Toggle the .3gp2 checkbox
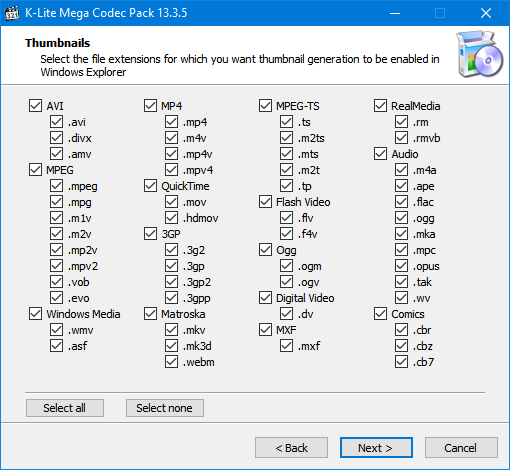Image resolution: width=510 pixels, height=470 pixels. point(171,282)
